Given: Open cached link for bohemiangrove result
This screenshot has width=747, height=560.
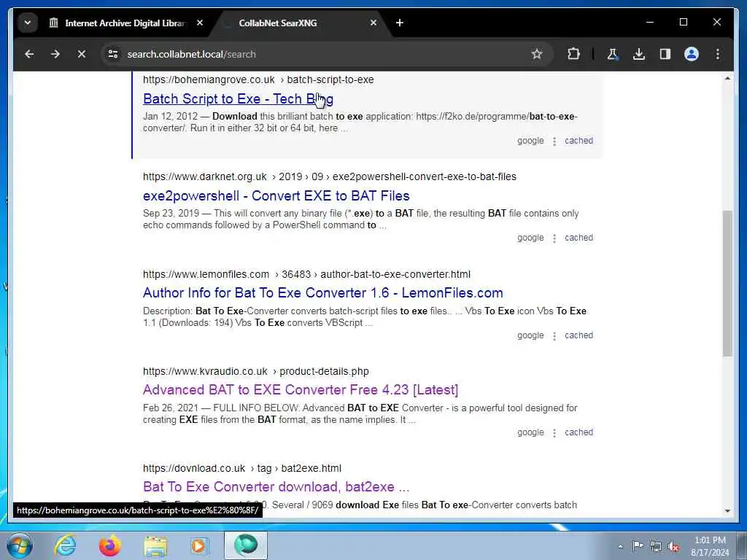Looking at the screenshot, I should pyautogui.click(x=578, y=141).
